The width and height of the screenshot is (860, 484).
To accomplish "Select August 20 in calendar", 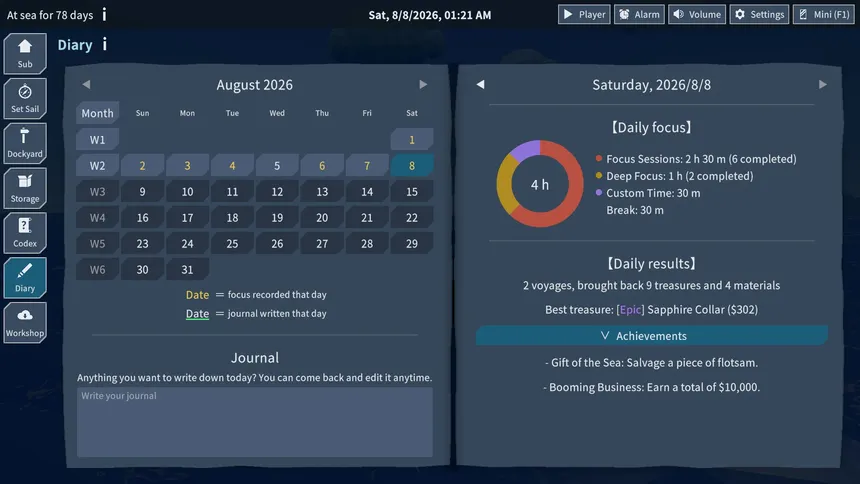I will tap(322, 218).
